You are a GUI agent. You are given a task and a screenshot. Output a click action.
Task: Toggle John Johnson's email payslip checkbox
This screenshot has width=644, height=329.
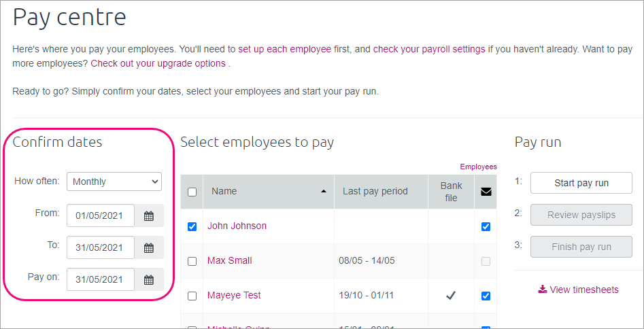click(x=486, y=226)
